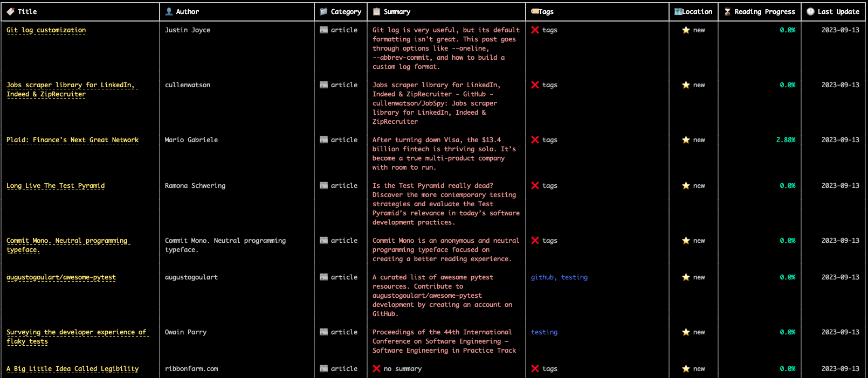Click 0.0% progress in Git log customization row
The height and width of the screenshot is (378, 868).
point(787,30)
